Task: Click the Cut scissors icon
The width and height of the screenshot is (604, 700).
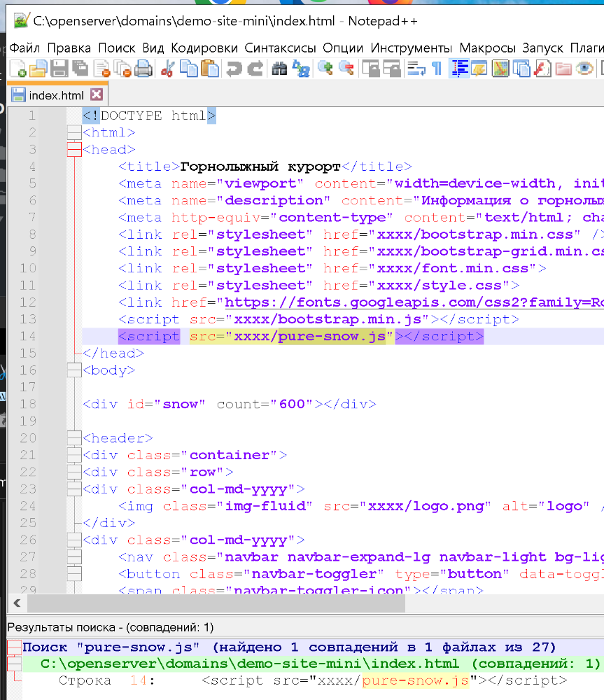Action: pos(167,69)
